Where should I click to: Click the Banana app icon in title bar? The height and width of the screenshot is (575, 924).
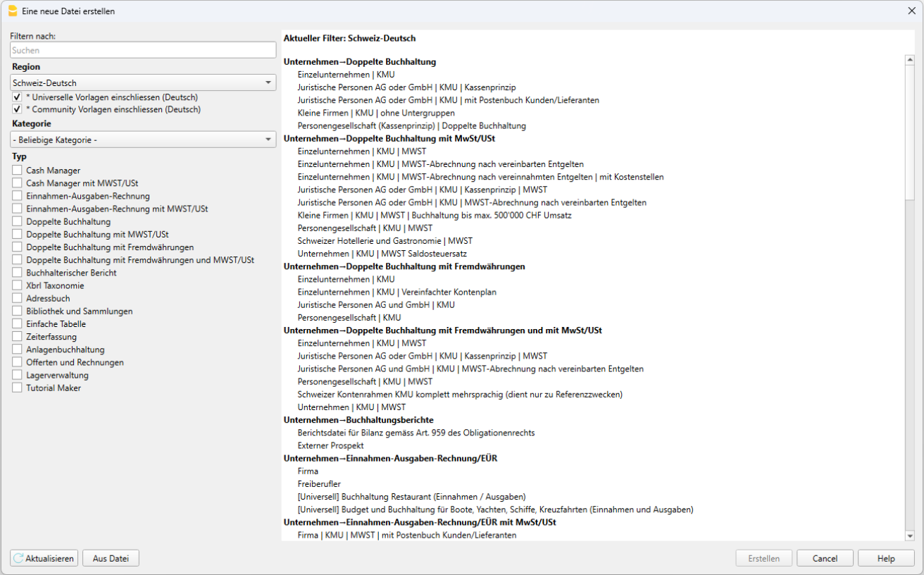coord(12,11)
